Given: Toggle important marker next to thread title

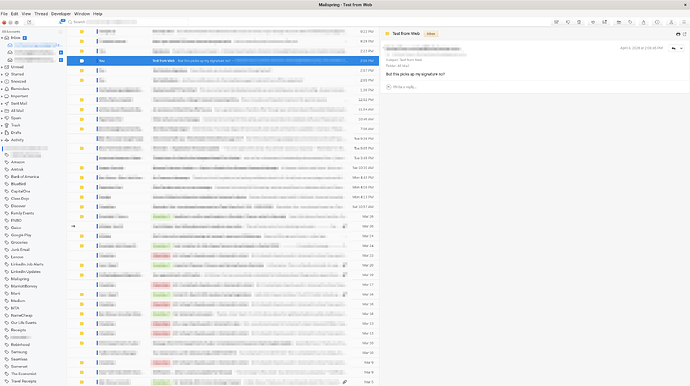Looking at the screenshot, I should tap(387, 34).
